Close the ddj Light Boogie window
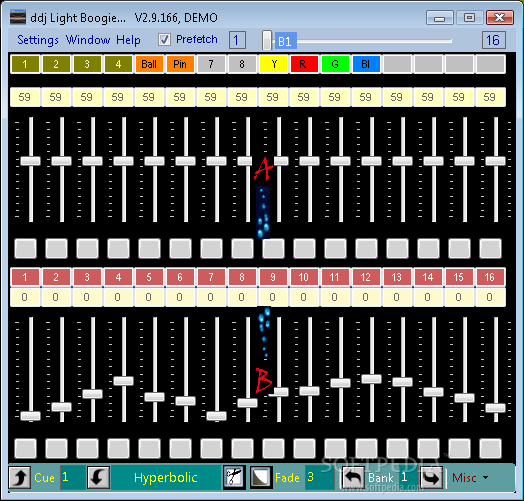The image size is (524, 501). (x=500, y=18)
